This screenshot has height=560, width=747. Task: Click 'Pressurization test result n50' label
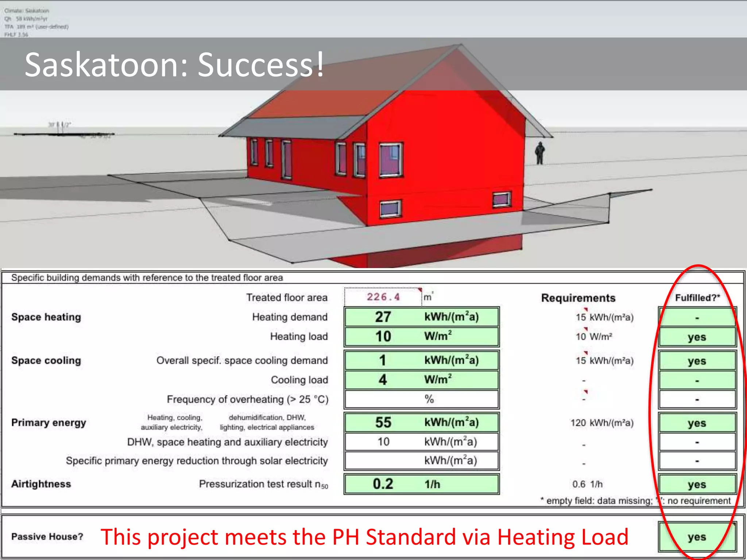pyautogui.click(x=263, y=484)
